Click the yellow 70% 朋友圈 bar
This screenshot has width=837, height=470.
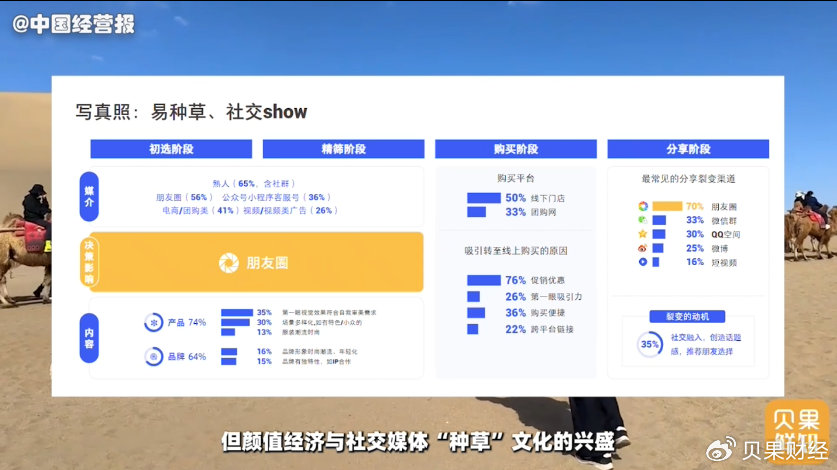[667, 206]
